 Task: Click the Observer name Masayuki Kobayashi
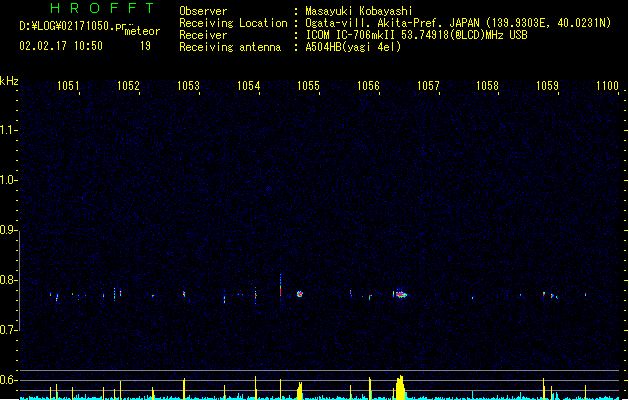point(359,11)
